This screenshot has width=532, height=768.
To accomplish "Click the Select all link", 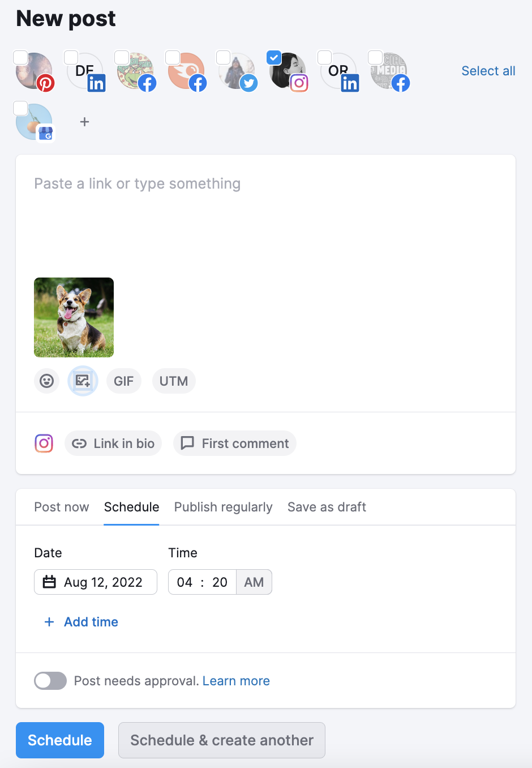I will click(x=488, y=71).
